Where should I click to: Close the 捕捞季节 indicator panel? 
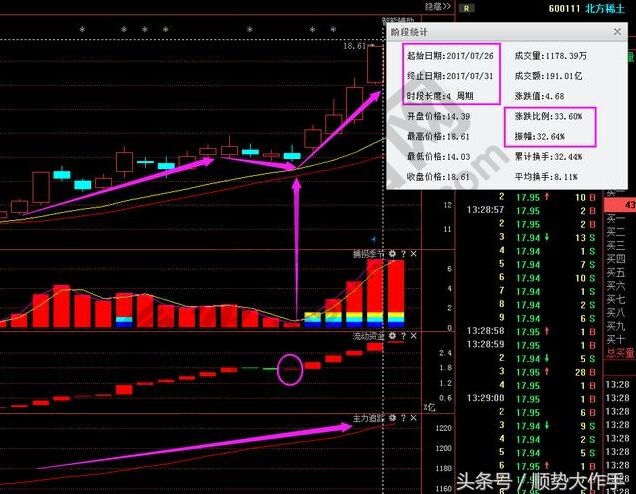tap(414, 254)
